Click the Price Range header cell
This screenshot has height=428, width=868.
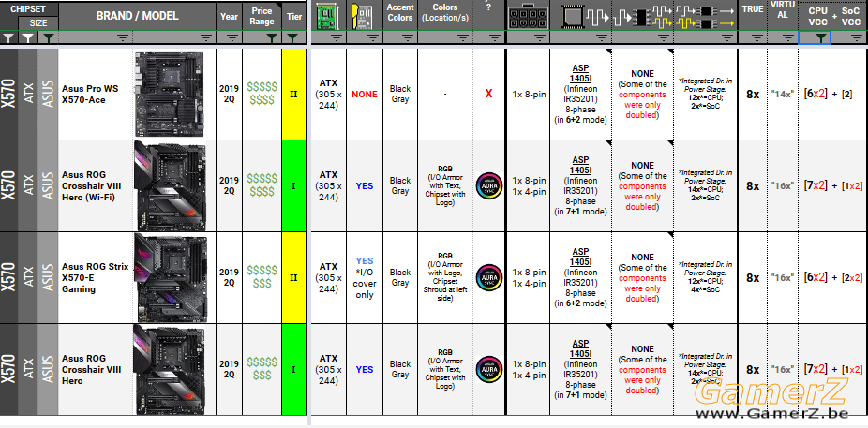pyautogui.click(x=262, y=16)
